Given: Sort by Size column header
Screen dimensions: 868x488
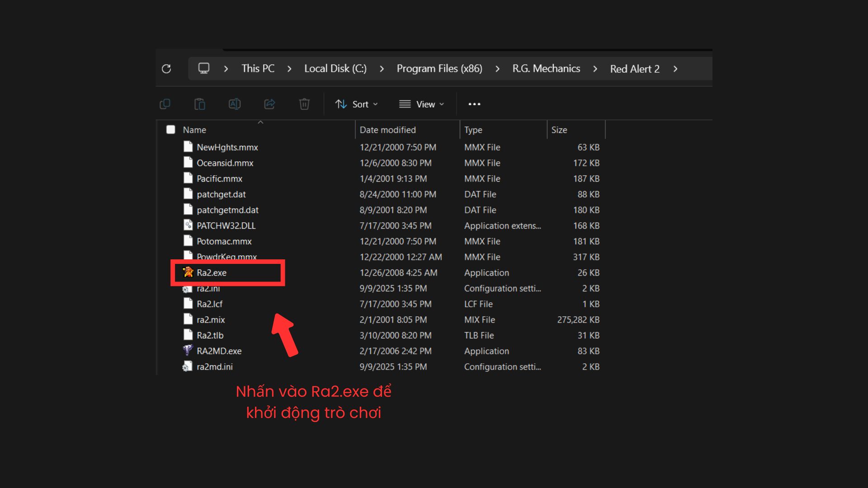Looking at the screenshot, I should coord(559,130).
